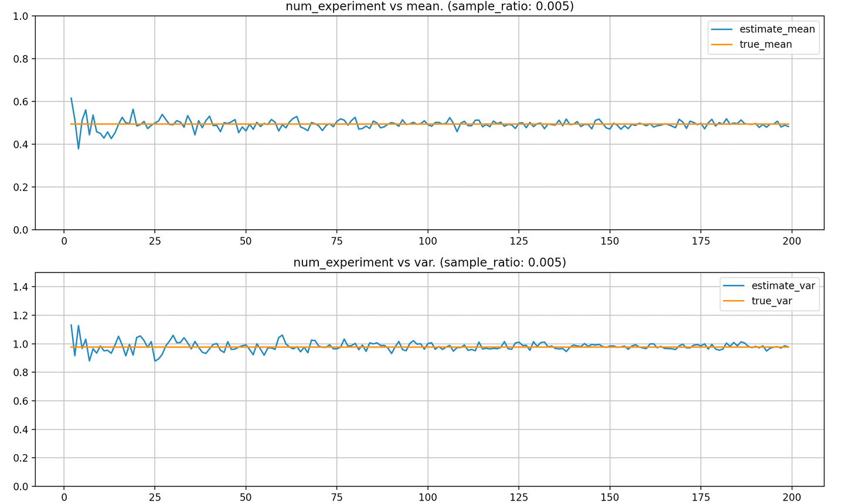Viewport: 844px width, 504px height.
Task: Click the 'num_experiment vs var.' chart title
Action: click(x=430, y=263)
